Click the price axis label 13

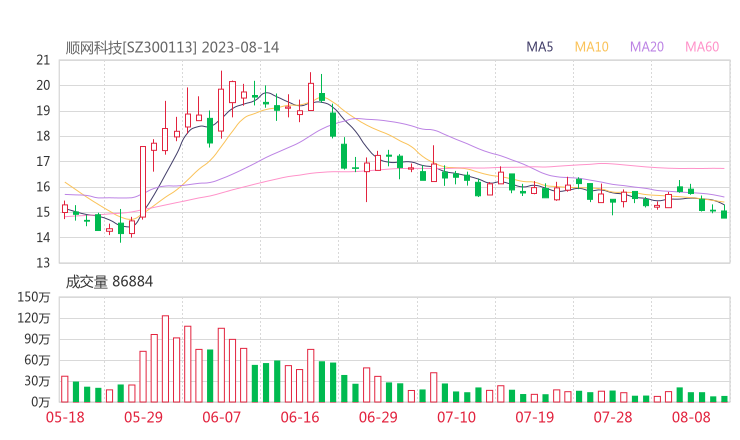[43, 262]
